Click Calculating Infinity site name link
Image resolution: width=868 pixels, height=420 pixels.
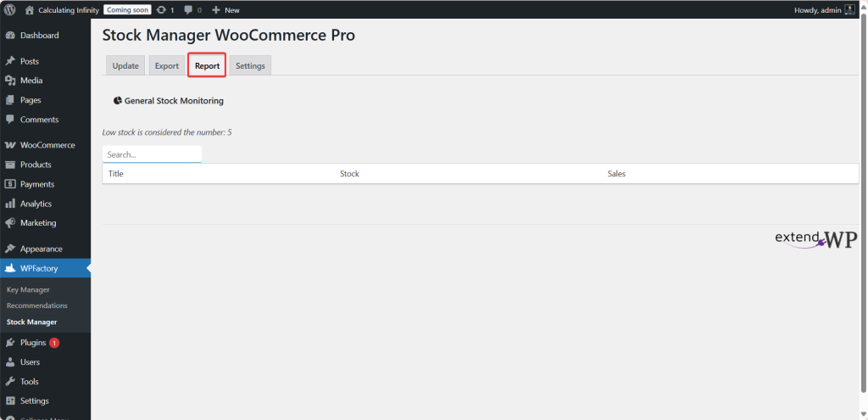[69, 10]
